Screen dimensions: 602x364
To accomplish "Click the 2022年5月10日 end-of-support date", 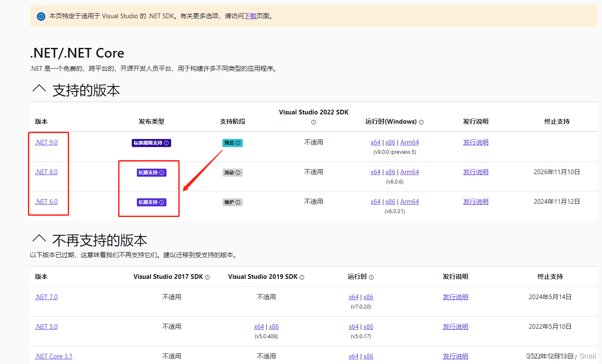I will 550,327.
